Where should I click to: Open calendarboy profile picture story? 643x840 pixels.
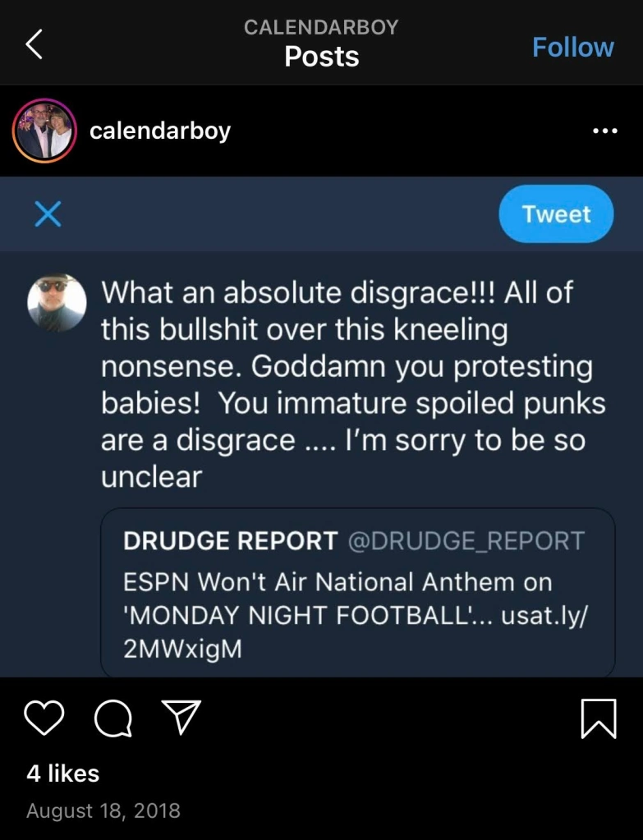pyautogui.click(x=44, y=131)
